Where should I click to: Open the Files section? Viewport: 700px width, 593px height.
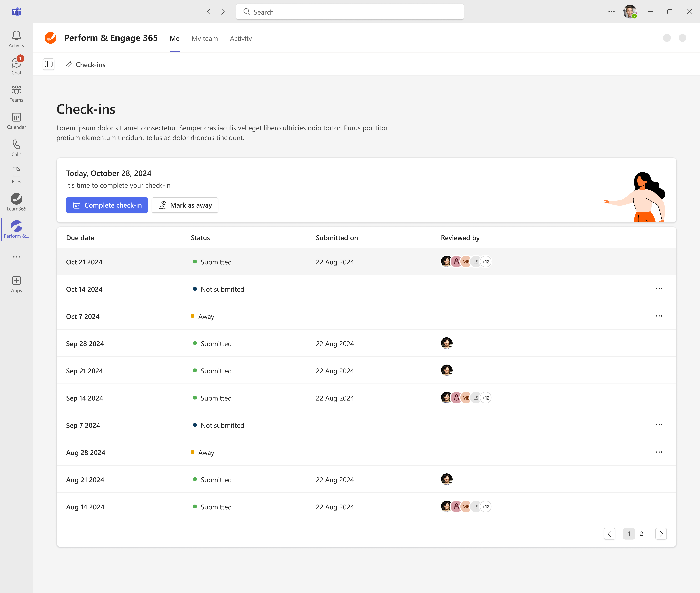[16, 175]
